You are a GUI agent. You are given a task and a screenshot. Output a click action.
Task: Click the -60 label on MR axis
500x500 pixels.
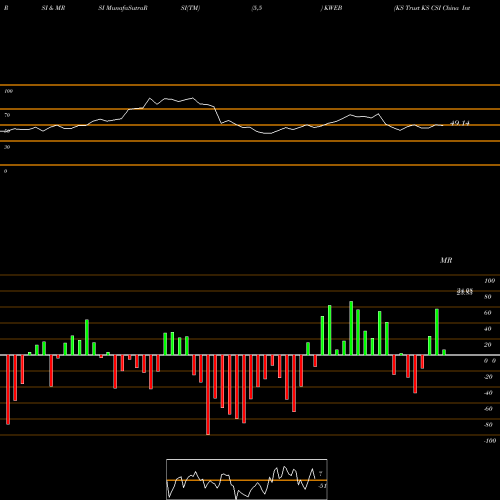(488, 409)
